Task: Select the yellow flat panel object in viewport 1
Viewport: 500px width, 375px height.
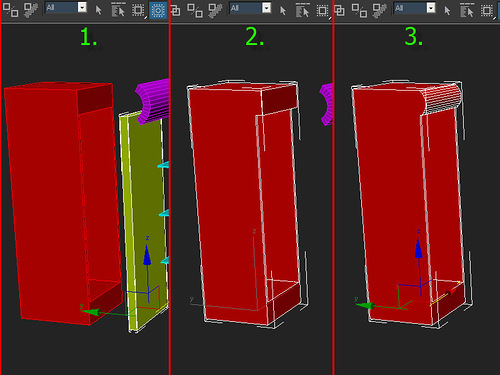Action: 147,200
